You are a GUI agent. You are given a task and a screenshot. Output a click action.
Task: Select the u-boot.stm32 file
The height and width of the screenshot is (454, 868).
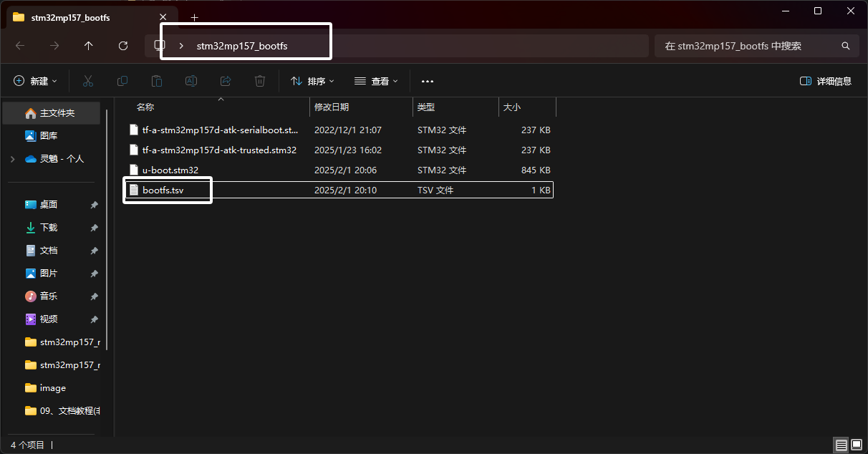tap(338, 170)
